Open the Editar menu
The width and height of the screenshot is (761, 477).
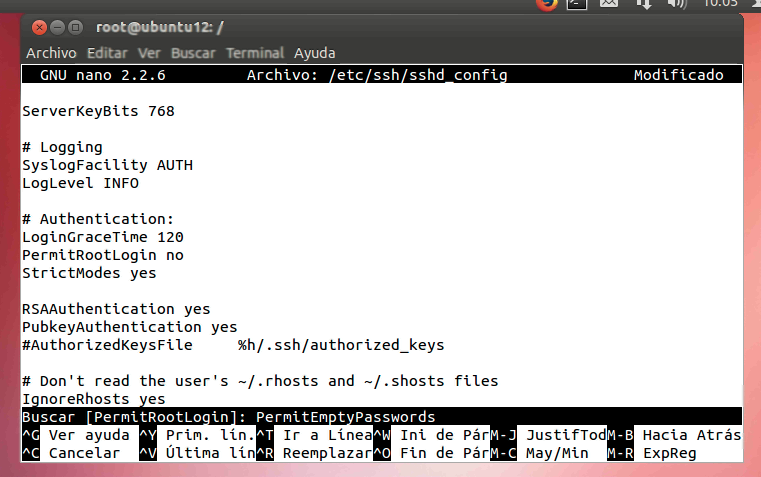pos(107,53)
